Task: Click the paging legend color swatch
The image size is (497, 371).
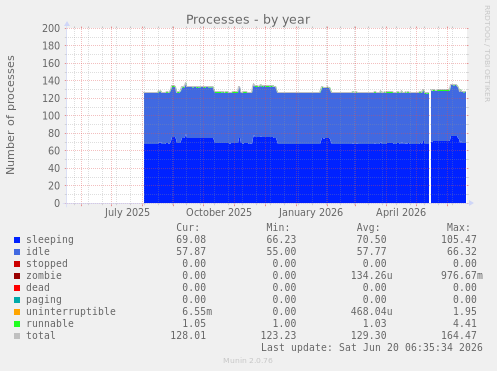Action: [x=17, y=300]
